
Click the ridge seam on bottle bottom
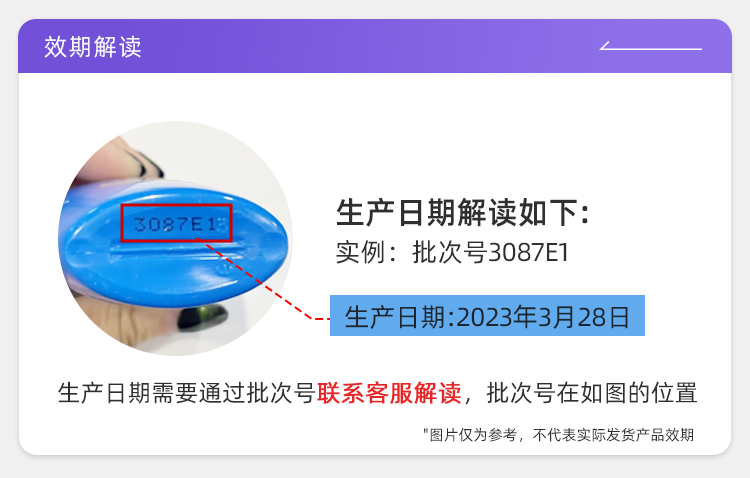pos(191,247)
